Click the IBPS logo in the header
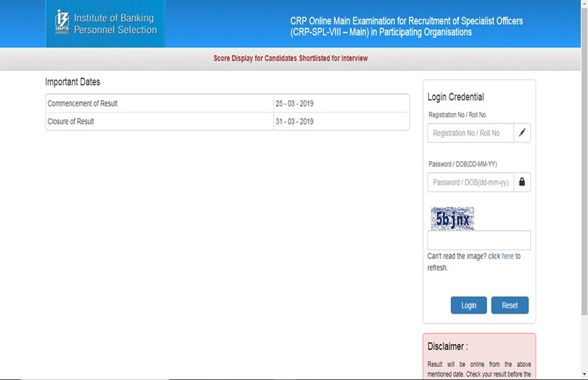Viewport: 588px width, 380px height. click(62, 23)
